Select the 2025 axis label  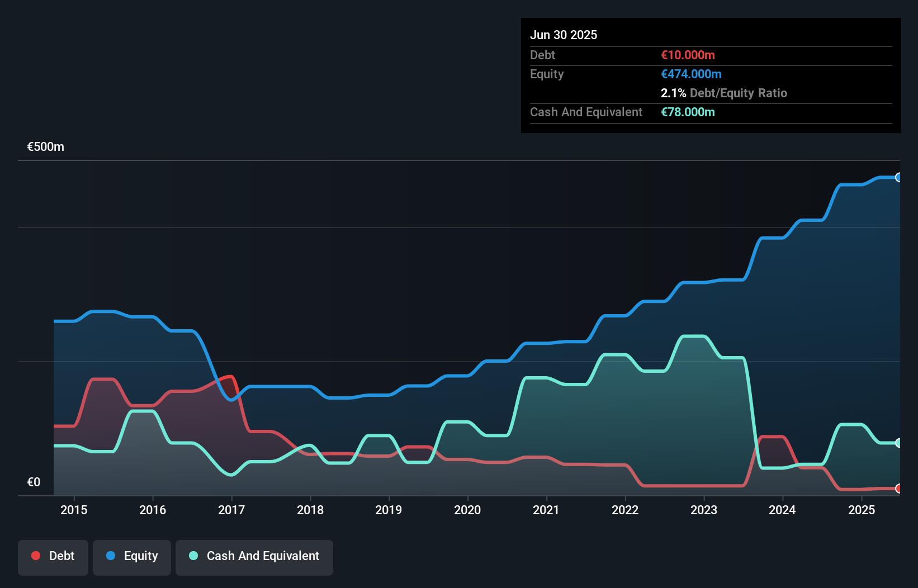[862, 510]
